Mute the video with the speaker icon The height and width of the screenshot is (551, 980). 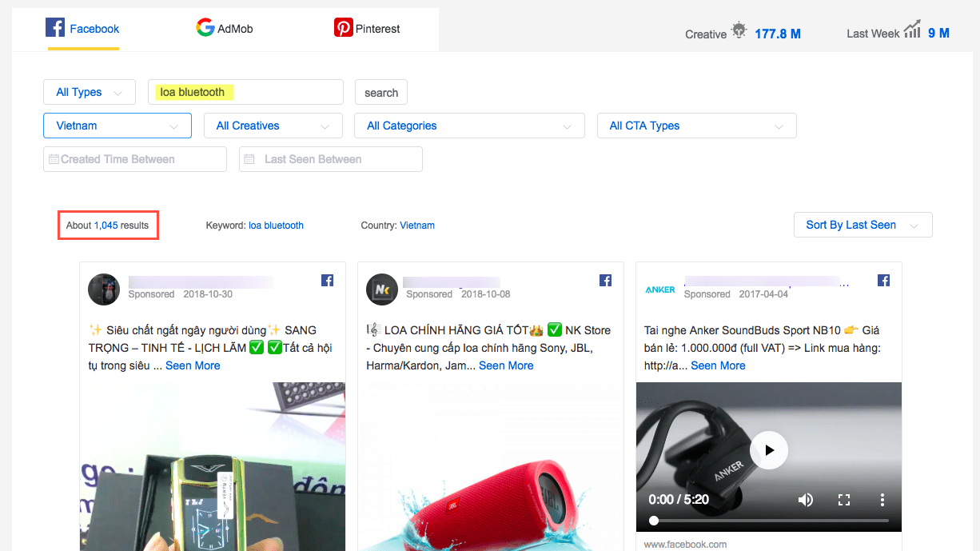click(x=806, y=500)
